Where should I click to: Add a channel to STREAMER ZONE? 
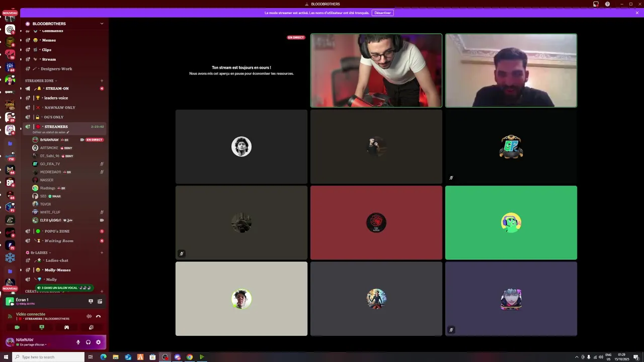tap(102, 80)
